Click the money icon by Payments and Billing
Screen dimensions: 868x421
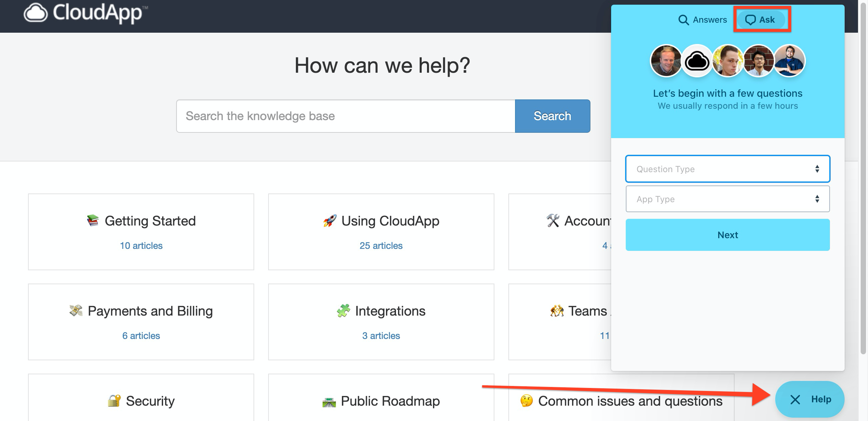(76, 311)
